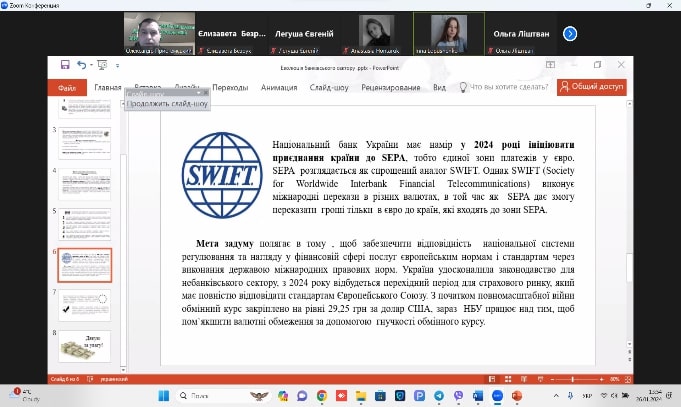Click zoom out minus button
This screenshot has height=407, width=681.
(552, 379)
